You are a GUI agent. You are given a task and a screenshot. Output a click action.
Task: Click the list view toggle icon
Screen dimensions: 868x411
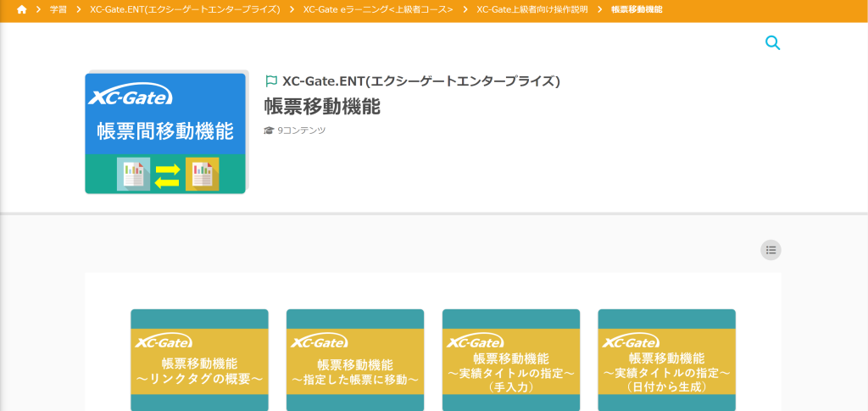coord(771,250)
